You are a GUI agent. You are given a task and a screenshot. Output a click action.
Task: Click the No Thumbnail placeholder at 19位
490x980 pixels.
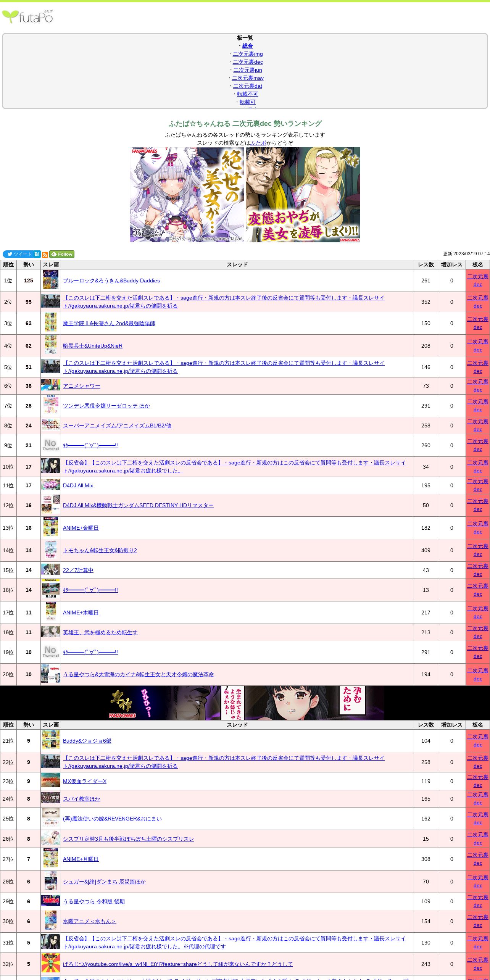pos(51,651)
